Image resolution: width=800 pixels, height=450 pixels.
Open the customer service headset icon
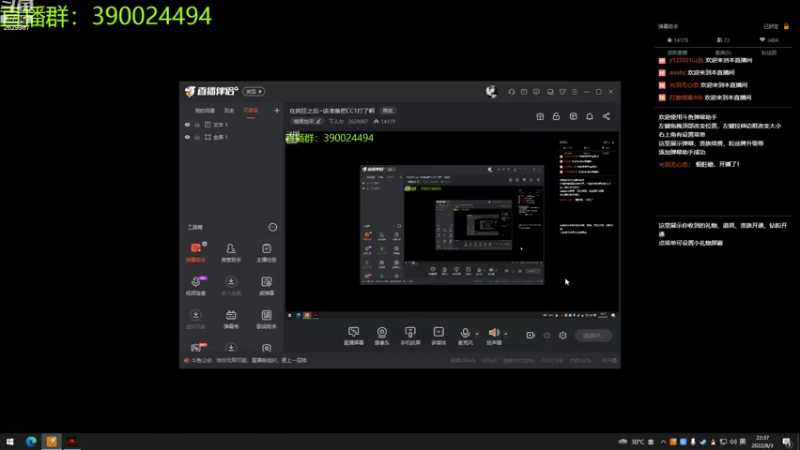[x=511, y=92]
